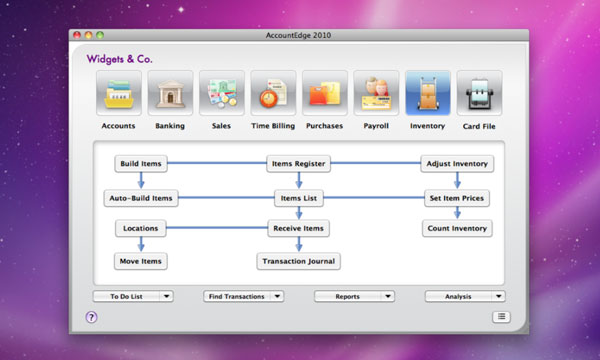Click the AccountEdge 2010 window title

pyautogui.click(x=298, y=35)
